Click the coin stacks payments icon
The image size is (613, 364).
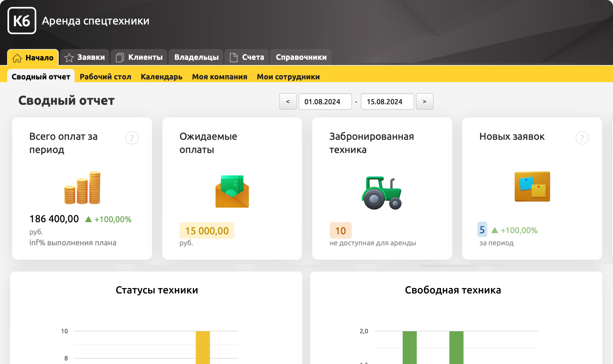tap(82, 188)
